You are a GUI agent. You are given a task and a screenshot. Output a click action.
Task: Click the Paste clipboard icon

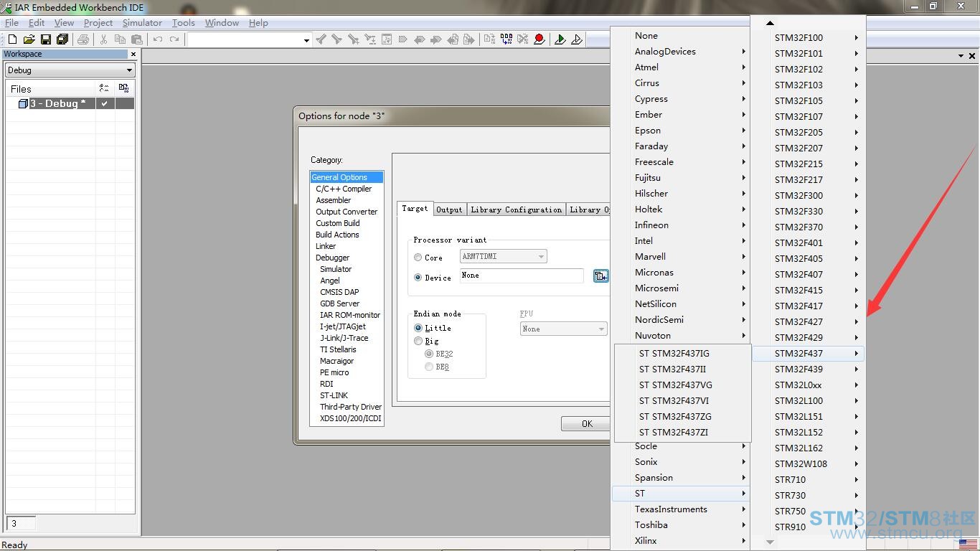coord(137,39)
